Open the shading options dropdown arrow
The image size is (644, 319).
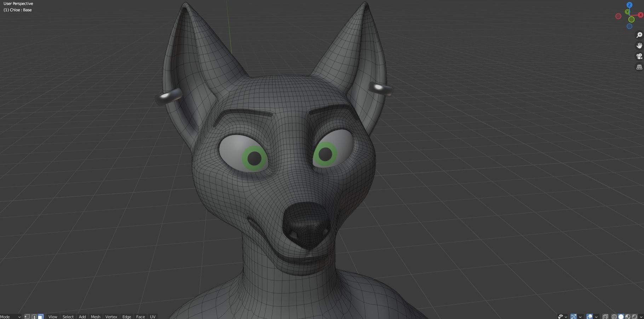[x=641, y=317]
